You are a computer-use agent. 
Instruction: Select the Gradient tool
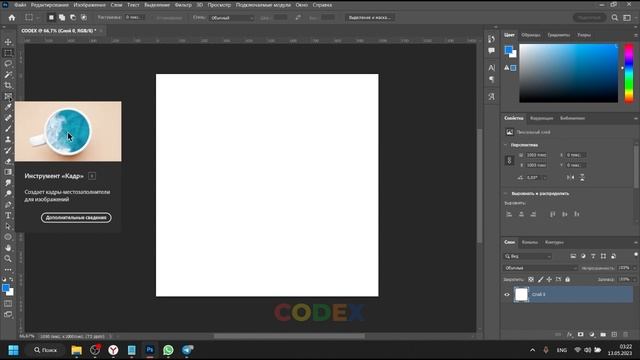(8, 172)
